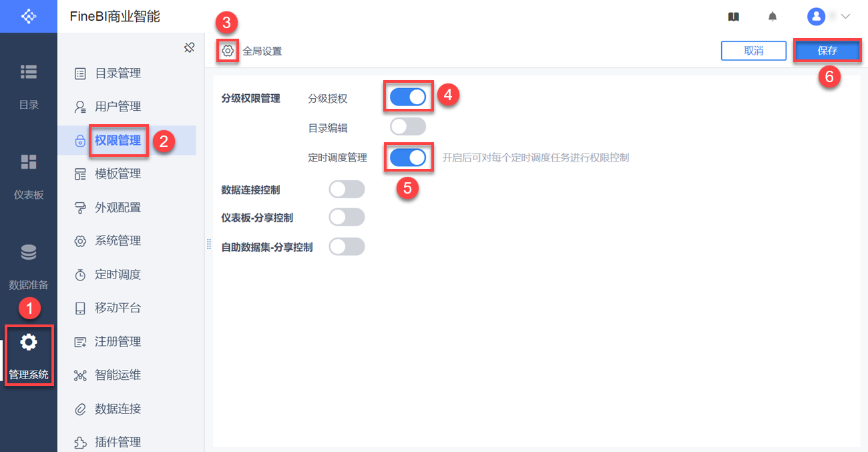
Task: Click the FineBI logo icon
Action: (x=29, y=16)
